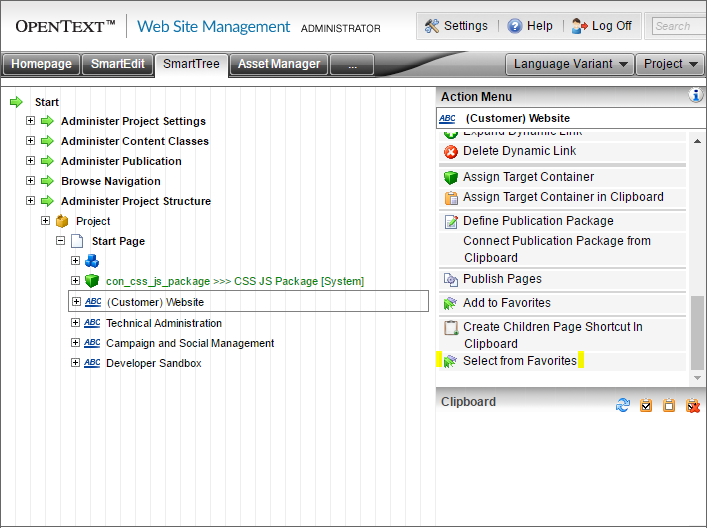
Task: Select con_css_js_package CSS JS Package item
Action: 235,281
